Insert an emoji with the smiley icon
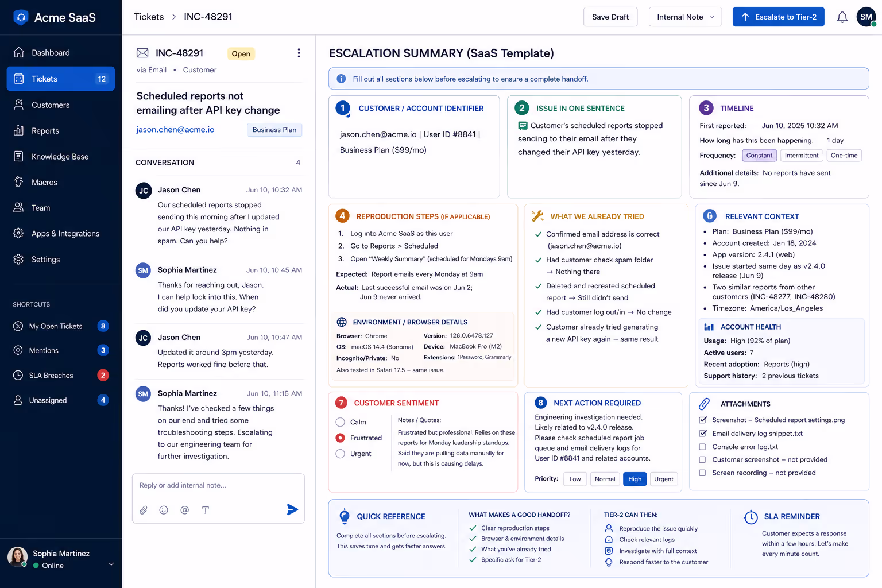882x588 pixels. pyautogui.click(x=164, y=510)
